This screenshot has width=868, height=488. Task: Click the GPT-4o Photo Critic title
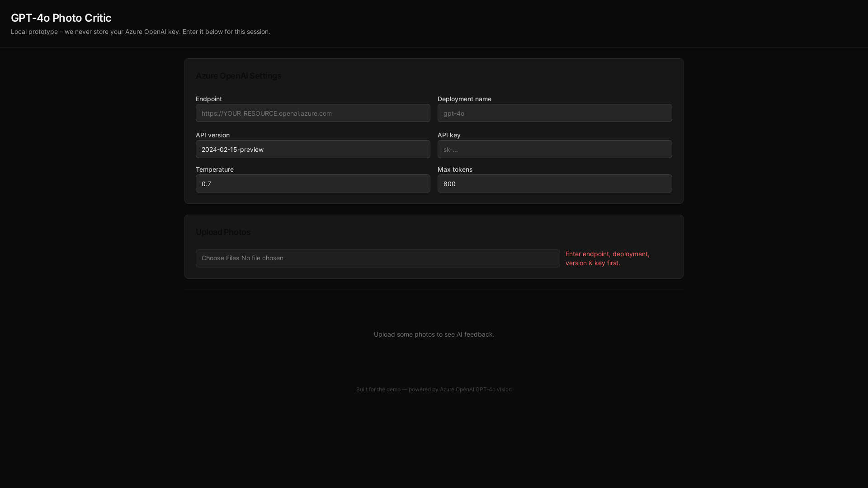point(61,18)
